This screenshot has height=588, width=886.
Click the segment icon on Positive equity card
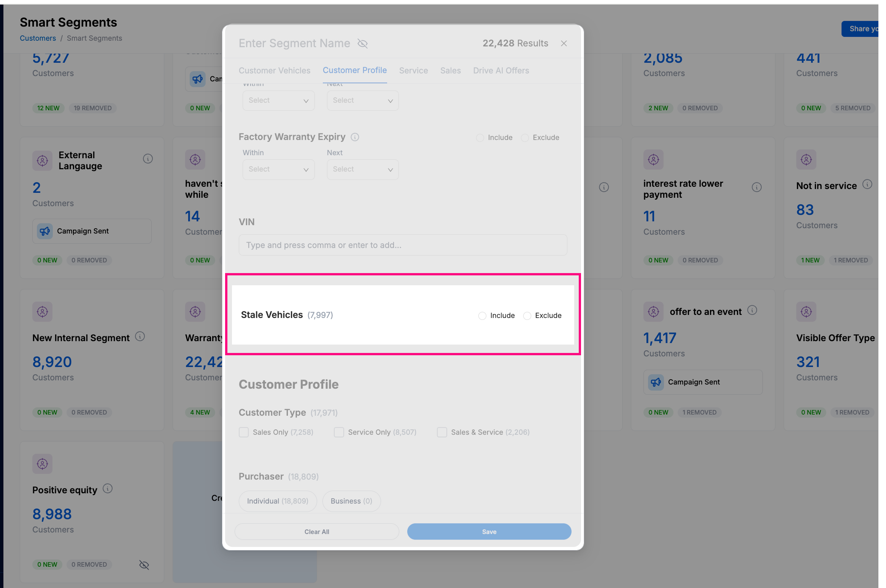pos(42,464)
